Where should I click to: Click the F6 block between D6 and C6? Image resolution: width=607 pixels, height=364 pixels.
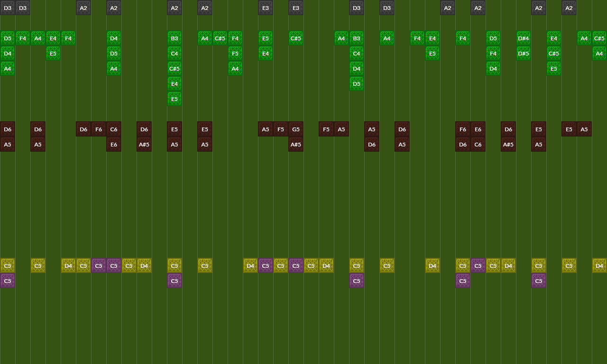pos(99,129)
